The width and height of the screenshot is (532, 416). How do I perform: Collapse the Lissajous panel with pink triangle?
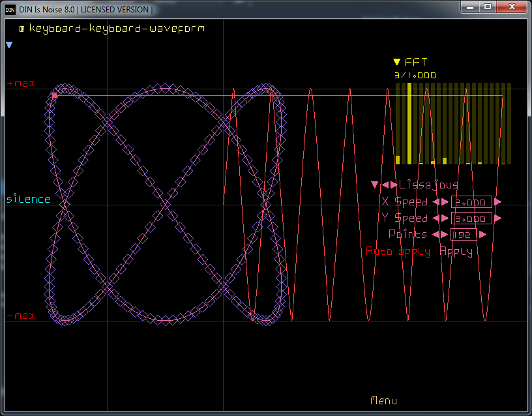(374, 185)
